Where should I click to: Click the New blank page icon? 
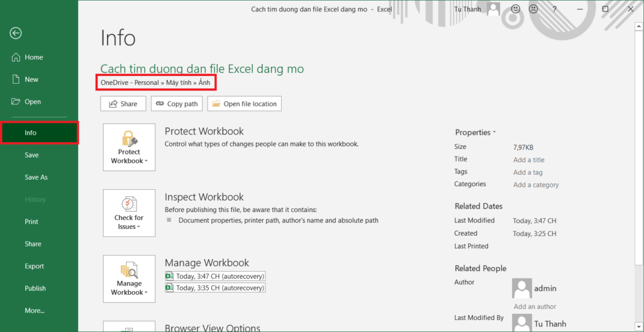point(16,79)
